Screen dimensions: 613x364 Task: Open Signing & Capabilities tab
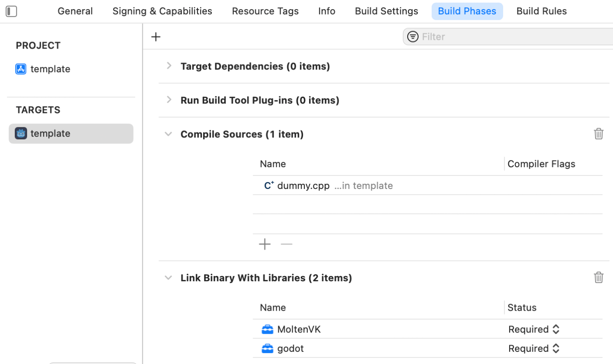click(x=162, y=11)
